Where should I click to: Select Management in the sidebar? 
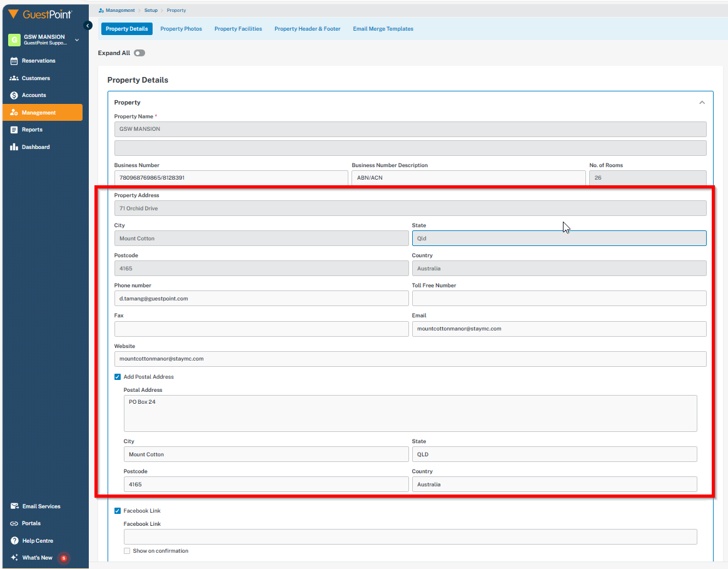pyautogui.click(x=43, y=113)
